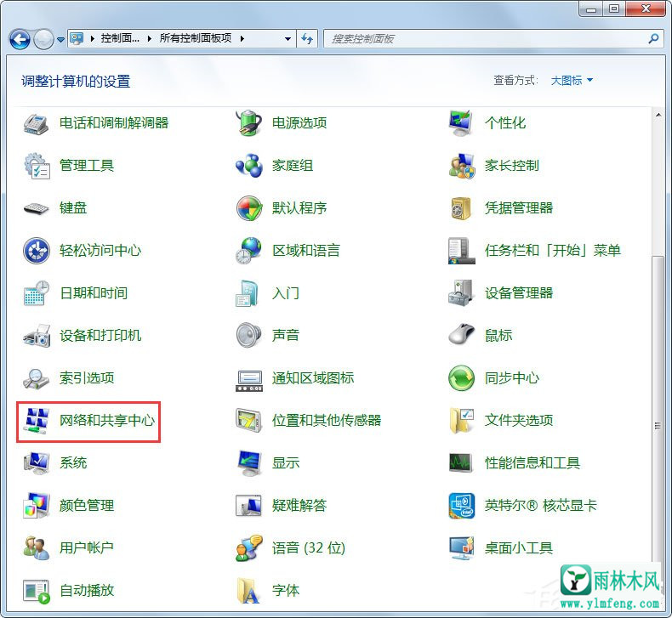The height and width of the screenshot is (618, 672).
Task: Click the 键盘 keyboard icon
Action: (36, 208)
